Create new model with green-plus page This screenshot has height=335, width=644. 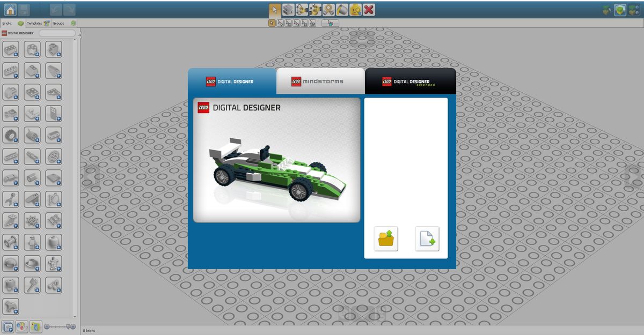point(427,239)
